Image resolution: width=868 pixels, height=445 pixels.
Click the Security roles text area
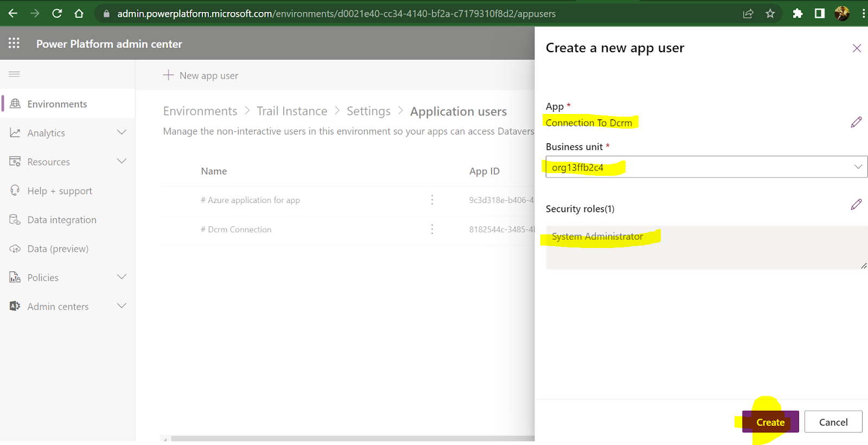pos(706,247)
